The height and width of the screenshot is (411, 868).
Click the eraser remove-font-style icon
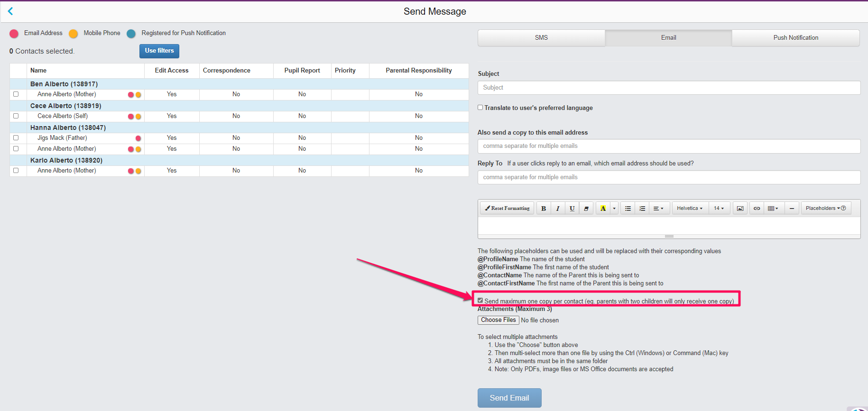pyautogui.click(x=586, y=209)
